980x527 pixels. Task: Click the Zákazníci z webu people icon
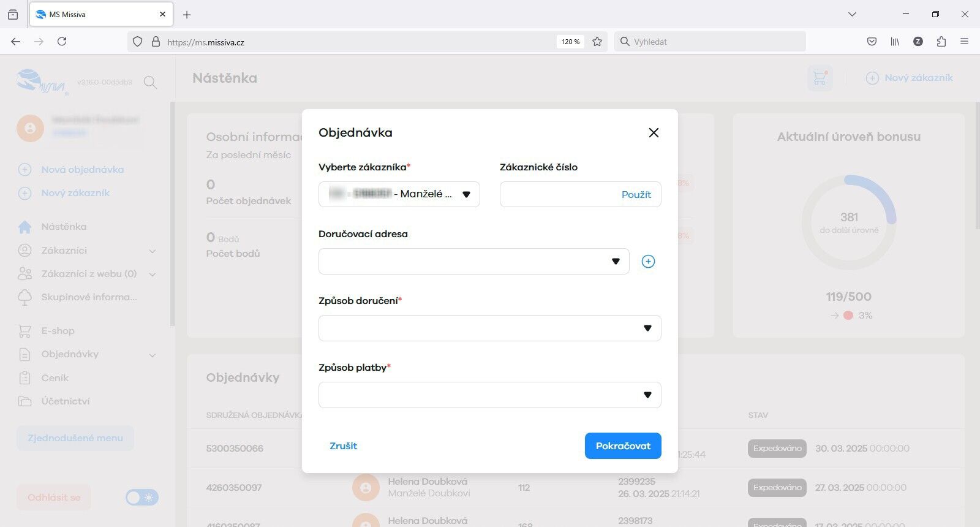point(24,273)
